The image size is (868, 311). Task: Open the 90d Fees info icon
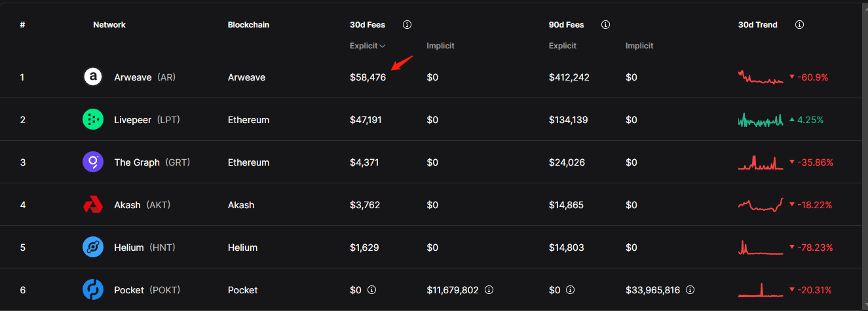[605, 25]
